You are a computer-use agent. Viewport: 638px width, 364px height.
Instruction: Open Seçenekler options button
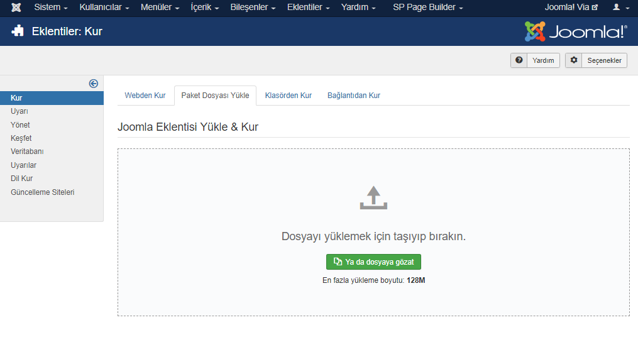tap(596, 60)
